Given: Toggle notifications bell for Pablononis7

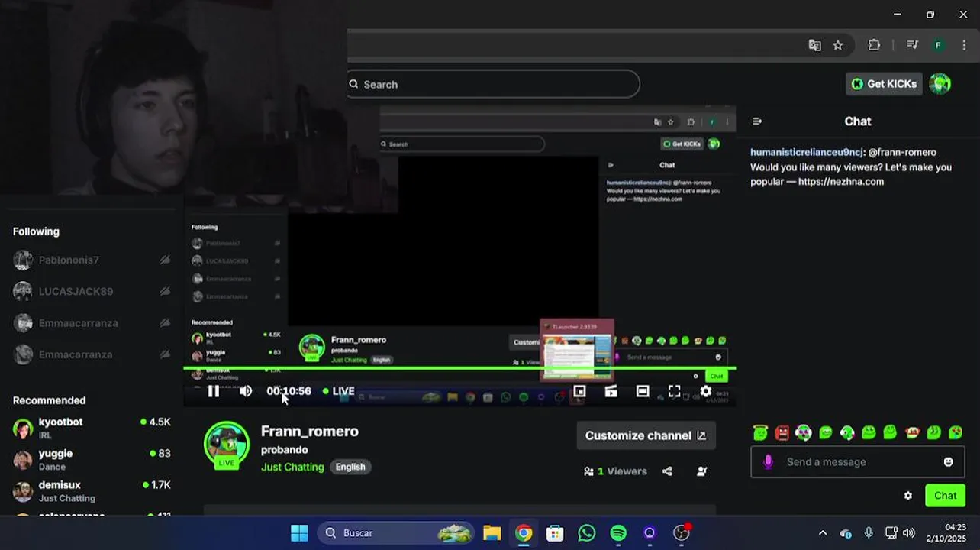Looking at the screenshot, I should 165,260.
